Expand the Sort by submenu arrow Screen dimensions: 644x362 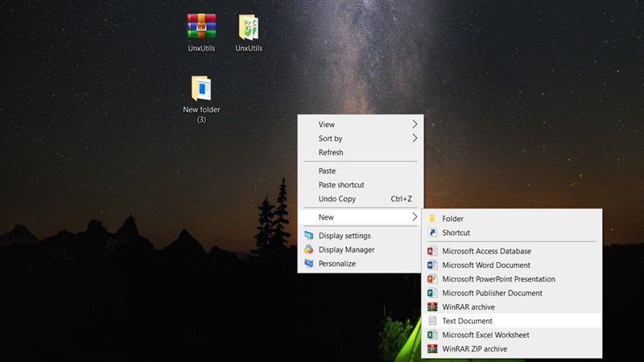(415, 138)
